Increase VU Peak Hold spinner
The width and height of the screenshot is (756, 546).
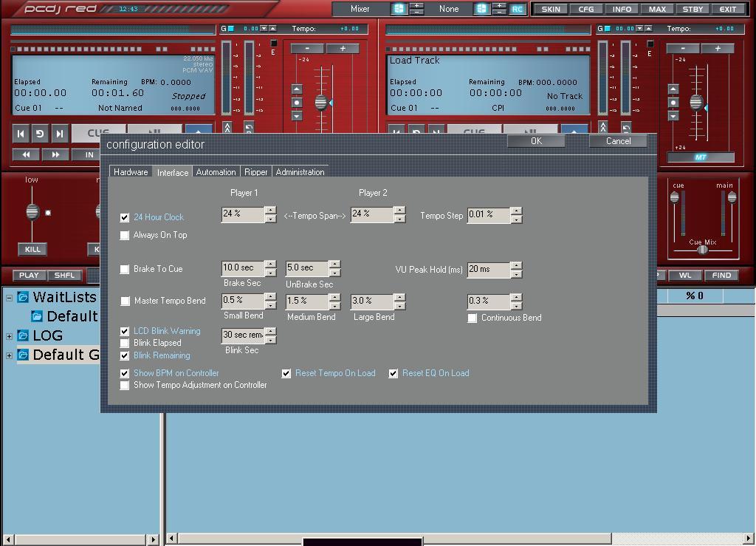516,265
